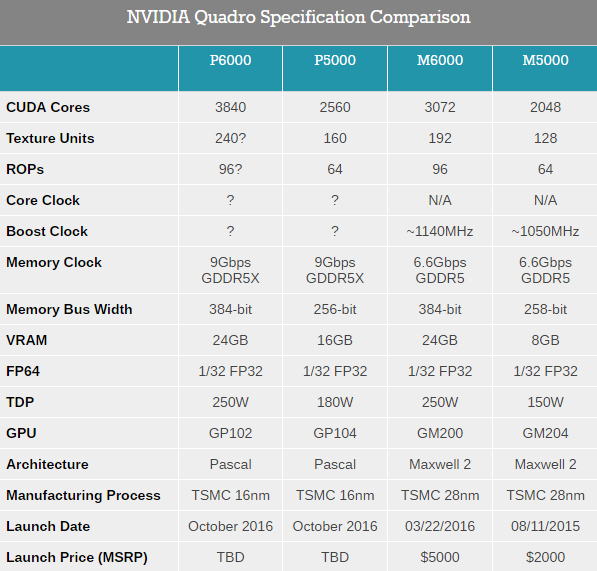Click the Boost Clock row label
Screen dimensions: 597x571
point(47,231)
